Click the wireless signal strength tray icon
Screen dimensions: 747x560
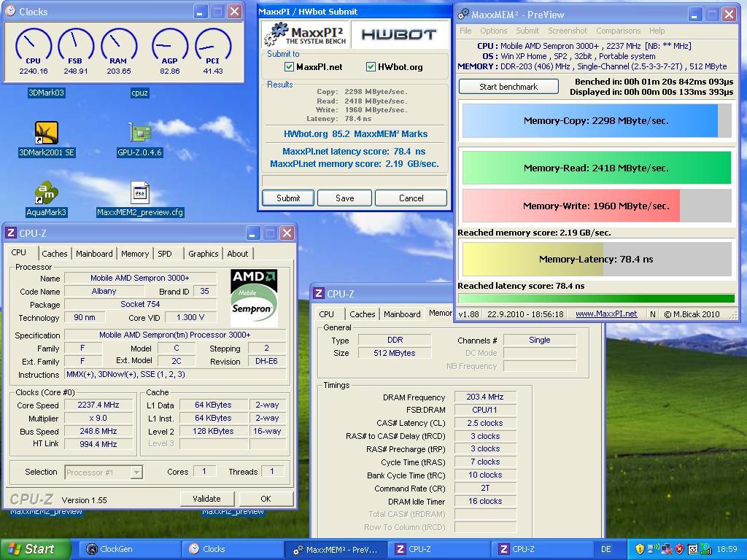[705, 549]
